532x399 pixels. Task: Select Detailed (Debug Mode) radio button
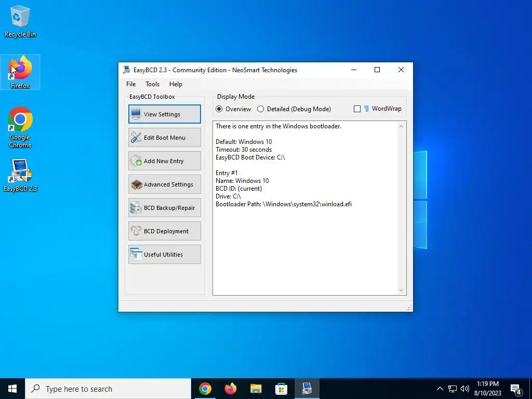point(294,109)
